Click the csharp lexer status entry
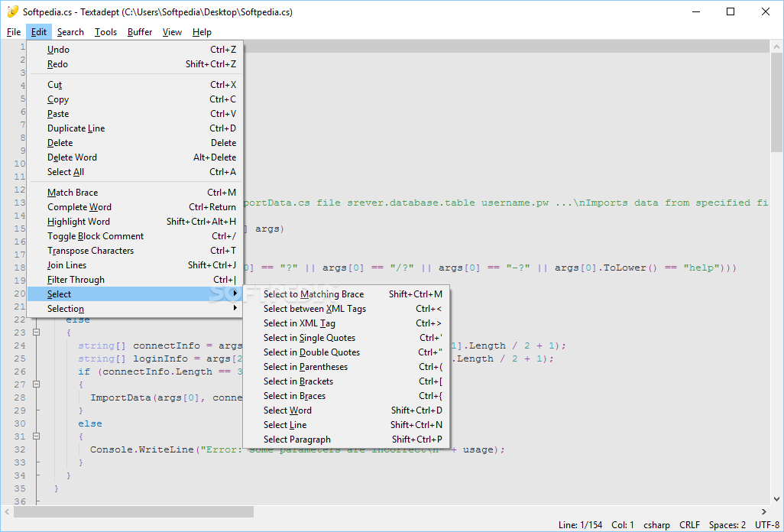The image size is (784, 532). (656, 525)
